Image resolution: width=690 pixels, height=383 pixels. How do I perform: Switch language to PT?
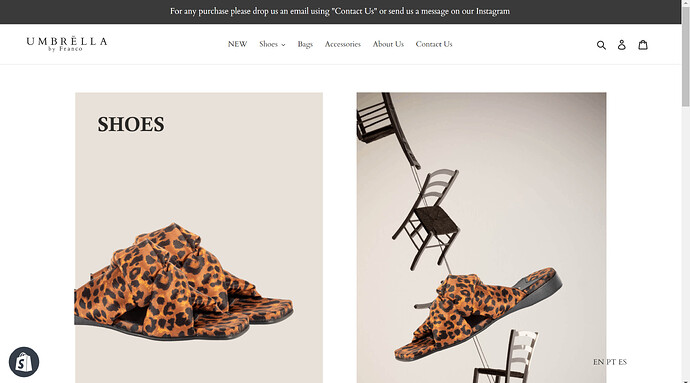611,362
